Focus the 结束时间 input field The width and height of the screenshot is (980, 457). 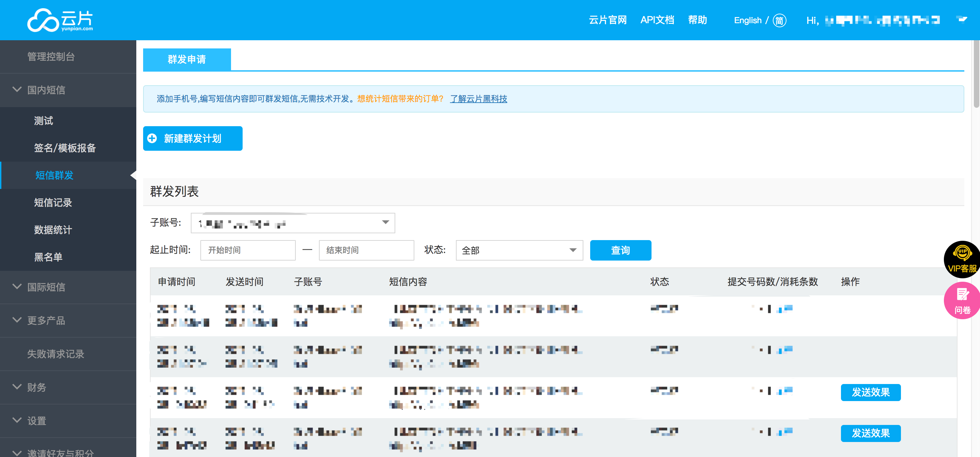point(366,250)
